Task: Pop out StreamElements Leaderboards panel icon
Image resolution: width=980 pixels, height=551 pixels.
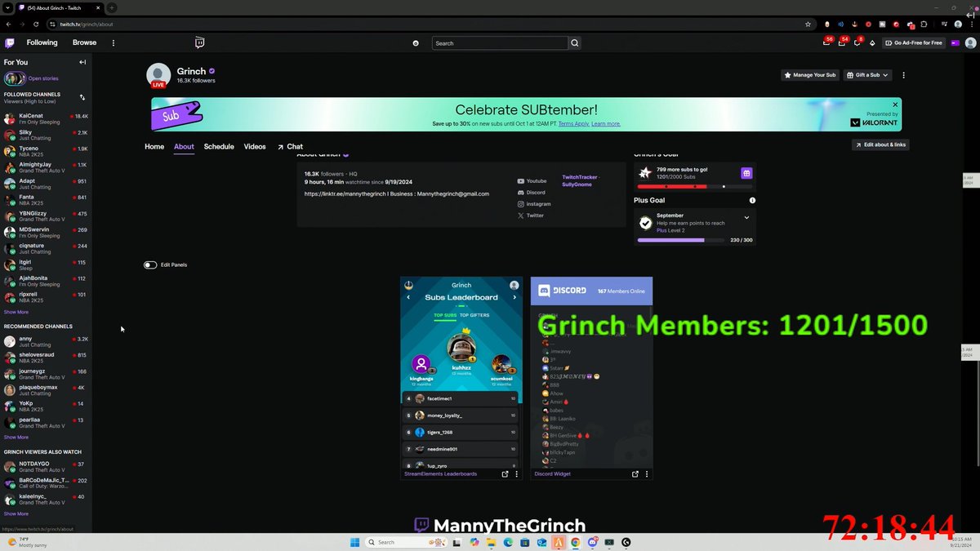Action: point(505,473)
